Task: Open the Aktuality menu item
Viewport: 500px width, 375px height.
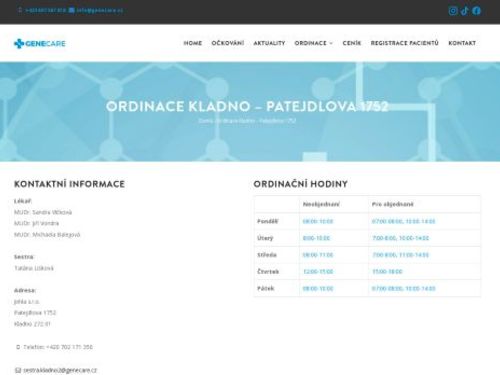Action: coord(269,43)
